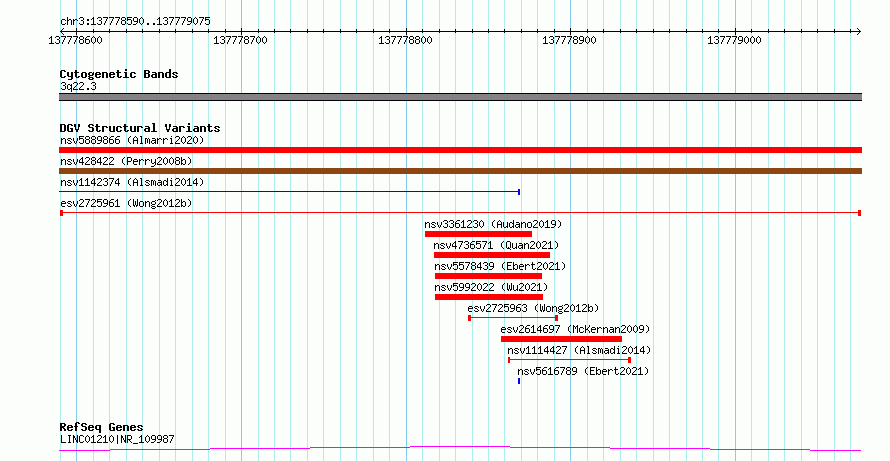The height and width of the screenshot is (461, 890).
Task: Click the red bar under esv2614697
Action: click(561, 339)
